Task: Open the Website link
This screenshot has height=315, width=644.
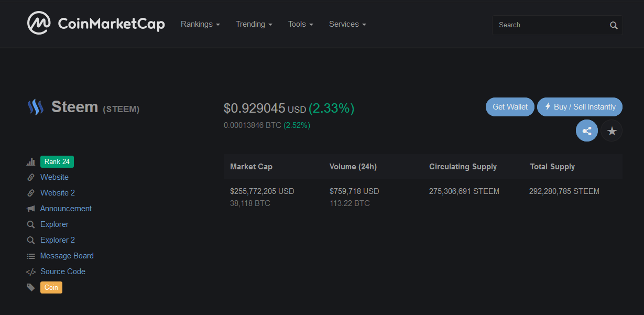Action: point(54,177)
